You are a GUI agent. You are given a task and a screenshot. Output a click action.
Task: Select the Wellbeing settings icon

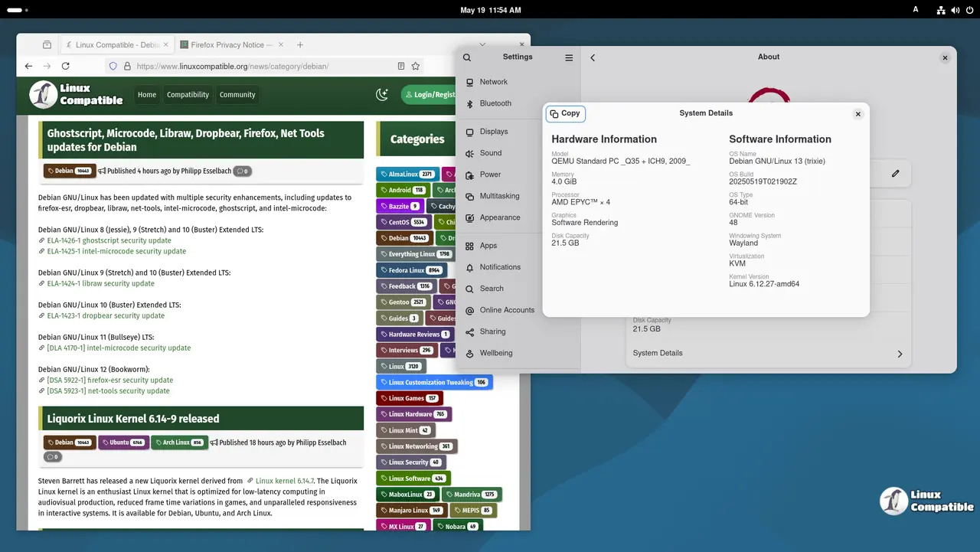(498, 353)
